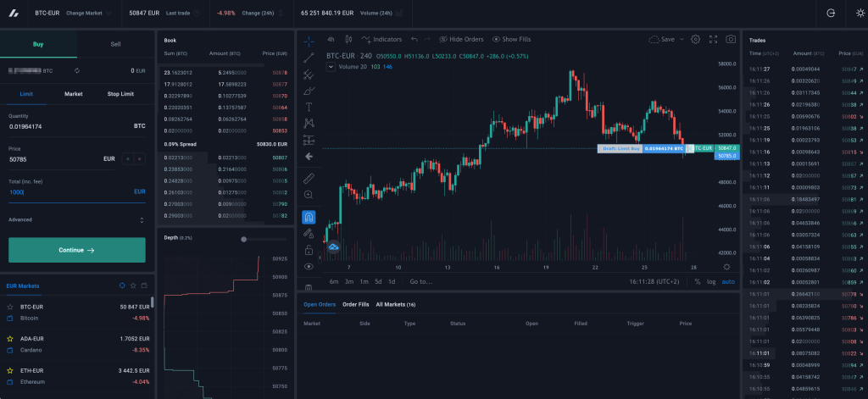Viewport: 868px width, 399px height.
Task: Select the candlestick chart style icon
Action: (348, 39)
